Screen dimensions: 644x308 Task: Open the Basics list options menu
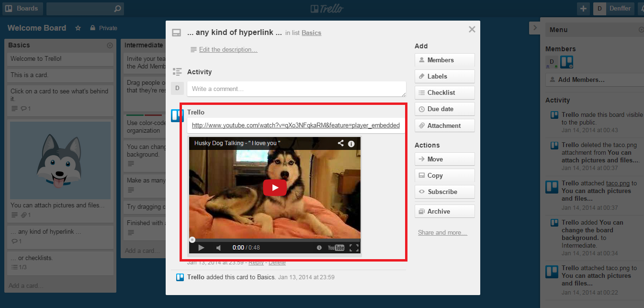110,46
